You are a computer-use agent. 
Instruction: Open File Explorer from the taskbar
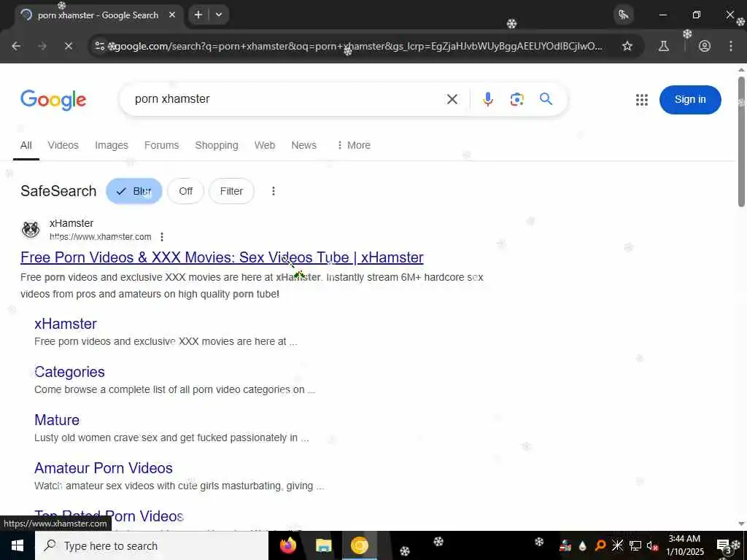click(324, 545)
